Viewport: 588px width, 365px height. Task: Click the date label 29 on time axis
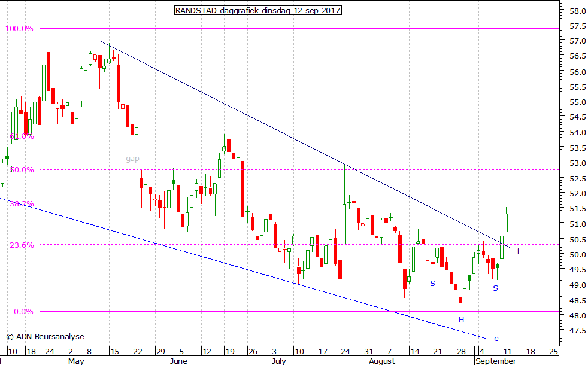click(161, 351)
